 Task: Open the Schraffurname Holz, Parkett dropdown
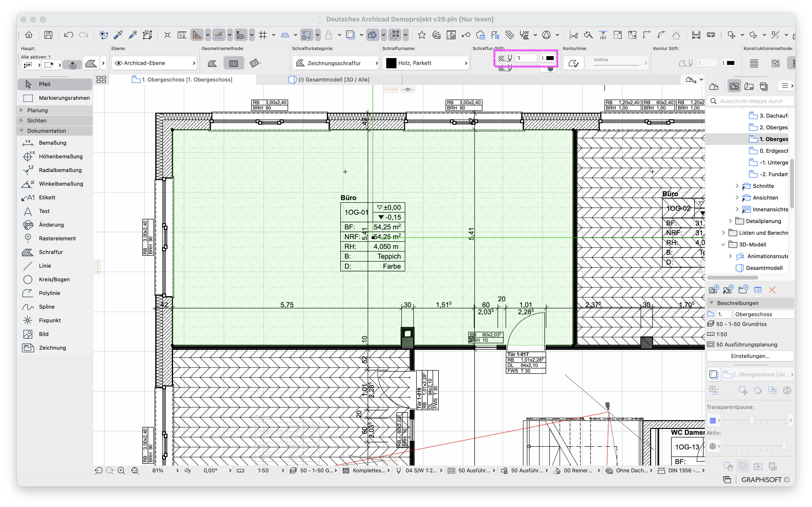click(x=426, y=63)
